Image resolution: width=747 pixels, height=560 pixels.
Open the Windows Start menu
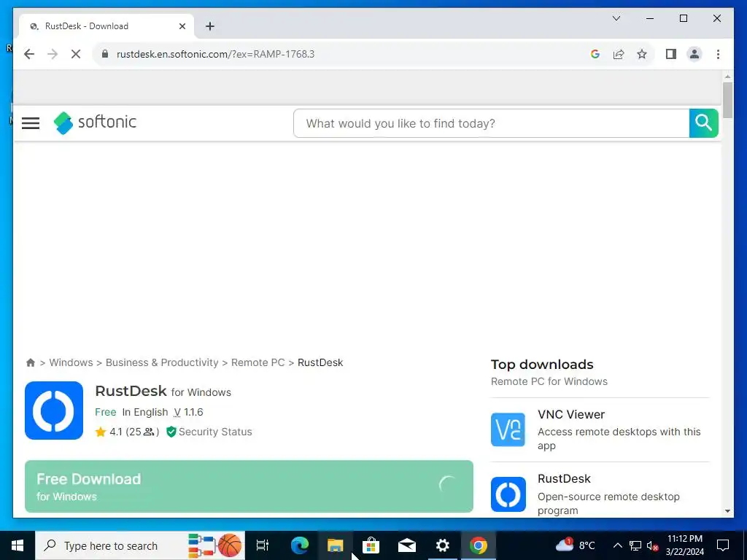point(18,545)
